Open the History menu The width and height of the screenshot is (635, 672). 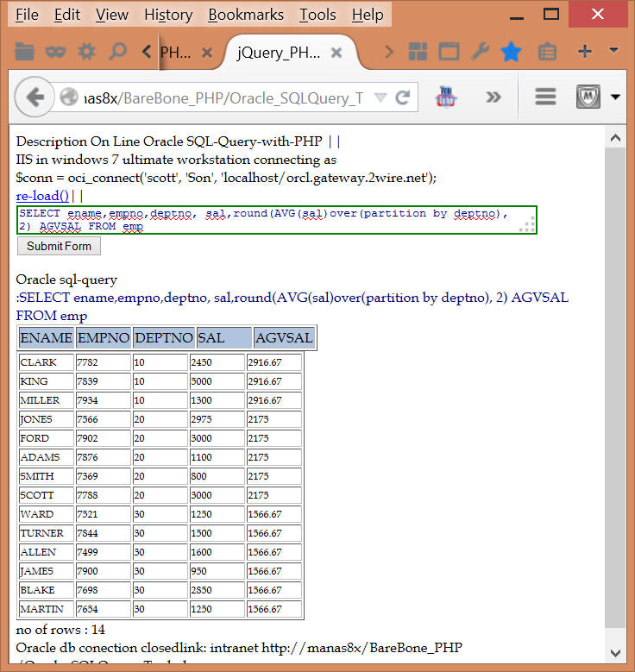[168, 15]
